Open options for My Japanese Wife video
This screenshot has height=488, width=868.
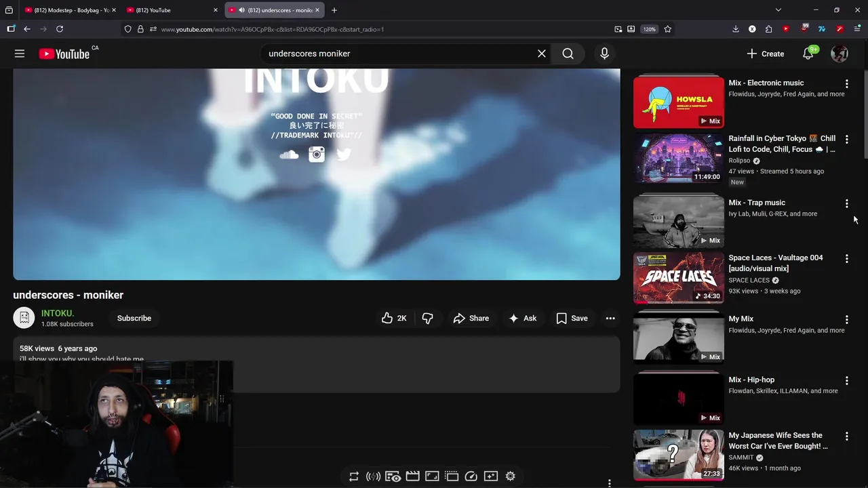846,436
